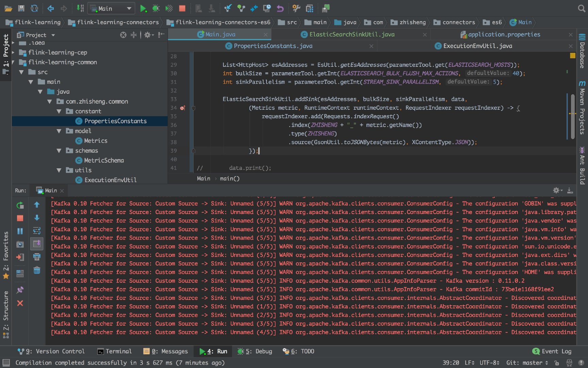Click the Synchronize refresh icon

click(34, 9)
